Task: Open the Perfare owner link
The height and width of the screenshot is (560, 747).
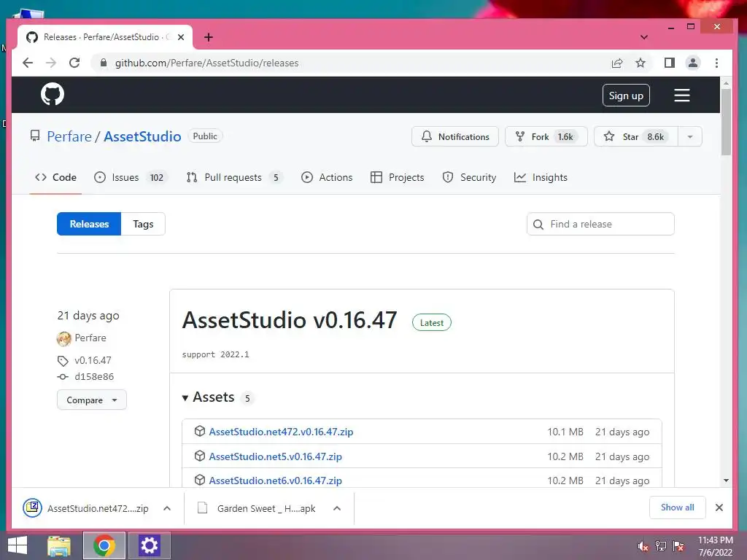Action: point(69,136)
